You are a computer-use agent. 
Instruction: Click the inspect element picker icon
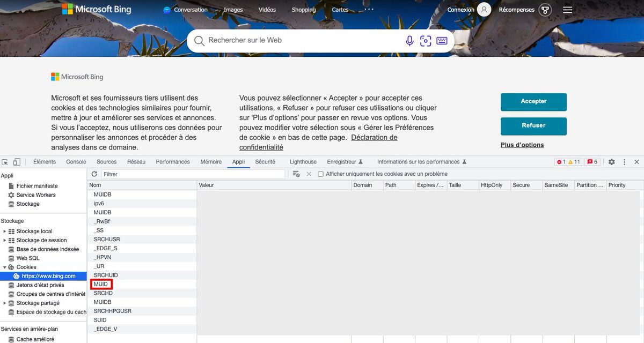click(x=5, y=162)
